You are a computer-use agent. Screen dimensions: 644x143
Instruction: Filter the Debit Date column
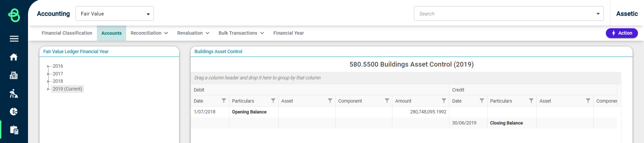pyautogui.click(x=224, y=101)
